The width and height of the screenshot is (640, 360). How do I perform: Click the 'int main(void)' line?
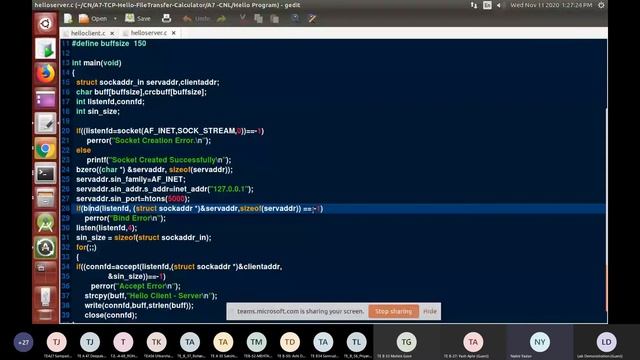[x=96, y=63]
